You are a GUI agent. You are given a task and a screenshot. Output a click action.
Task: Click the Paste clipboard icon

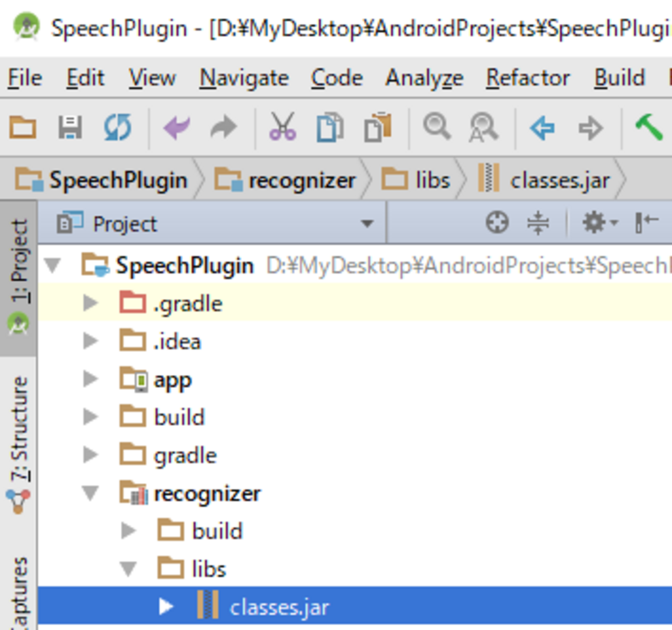tap(377, 127)
